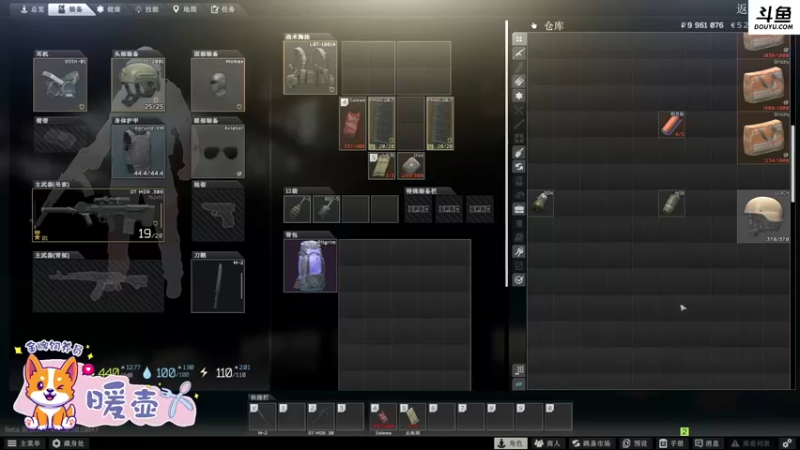Select the LBT-1961A tactical chest rig

coord(310,68)
